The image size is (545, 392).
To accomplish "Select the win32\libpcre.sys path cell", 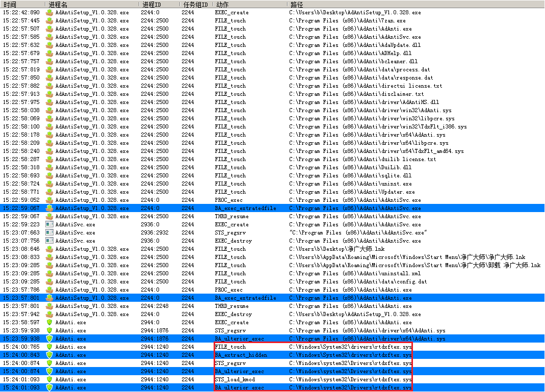I will 372,118.
